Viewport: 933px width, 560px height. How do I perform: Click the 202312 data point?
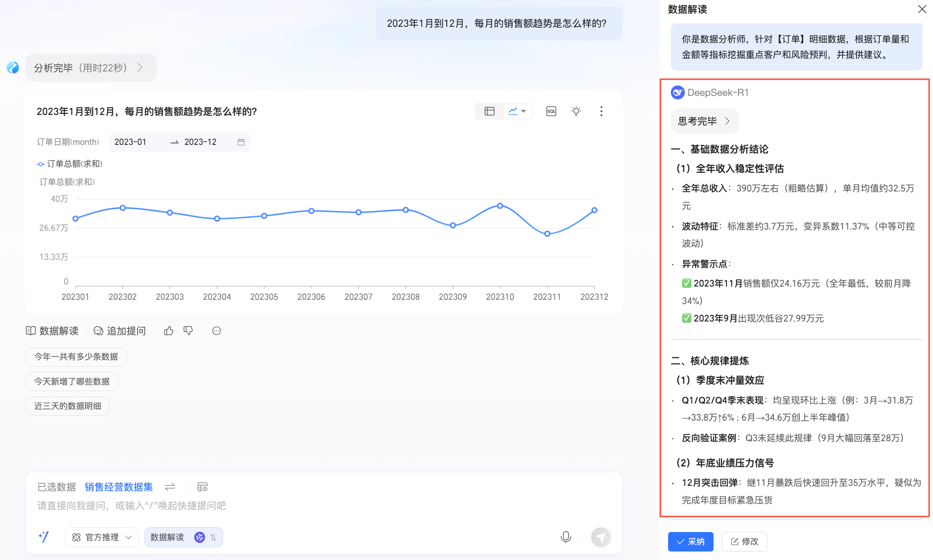pyautogui.click(x=594, y=210)
